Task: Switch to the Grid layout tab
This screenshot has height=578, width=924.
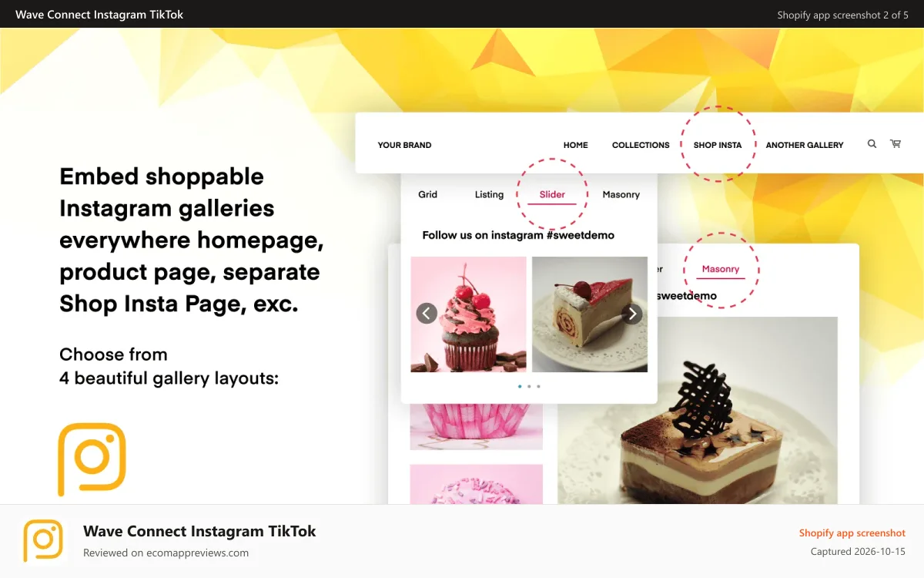Action: [427, 194]
